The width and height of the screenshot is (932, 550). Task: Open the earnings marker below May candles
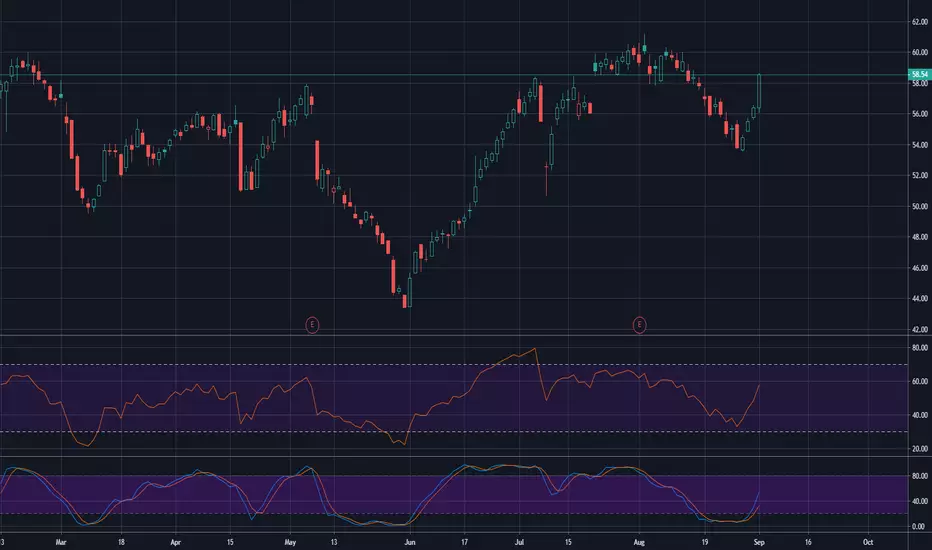point(312,325)
